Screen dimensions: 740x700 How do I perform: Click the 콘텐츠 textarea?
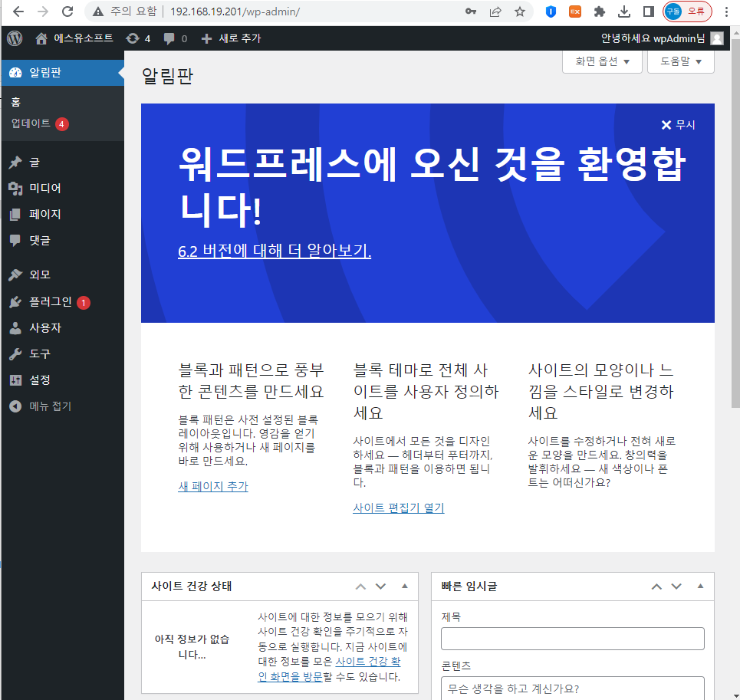(x=573, y=688)
